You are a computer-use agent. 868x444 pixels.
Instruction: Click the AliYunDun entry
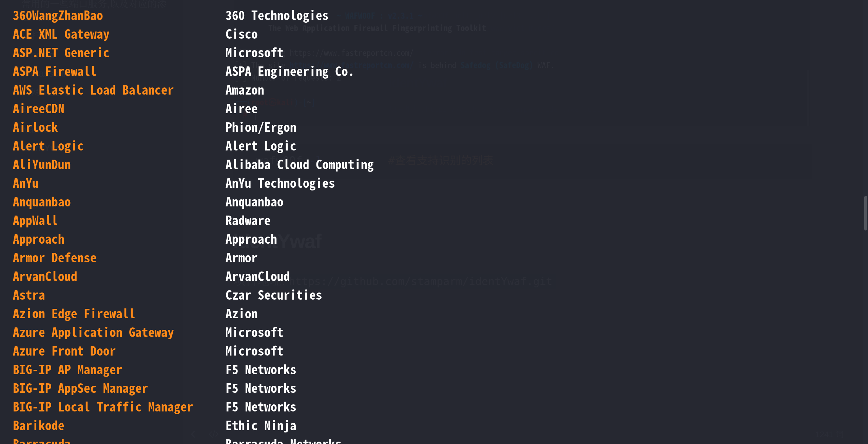click(x=42, y=165)
